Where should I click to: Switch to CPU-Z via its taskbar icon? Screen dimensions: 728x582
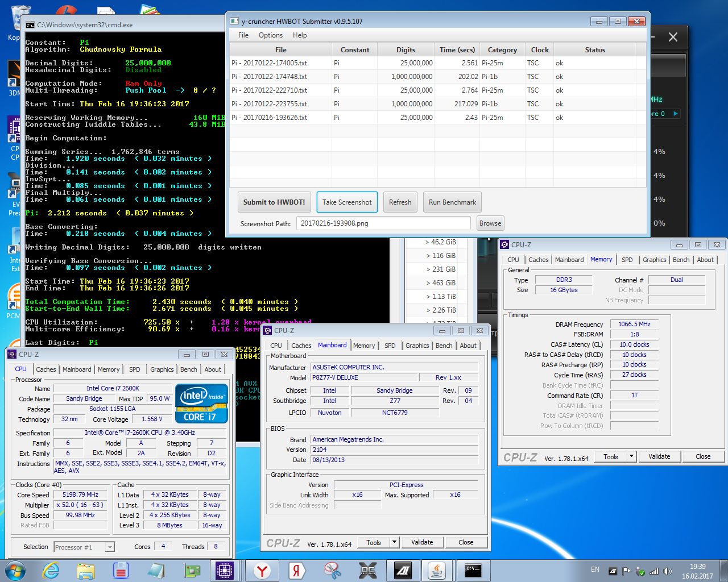coord(224,571)
